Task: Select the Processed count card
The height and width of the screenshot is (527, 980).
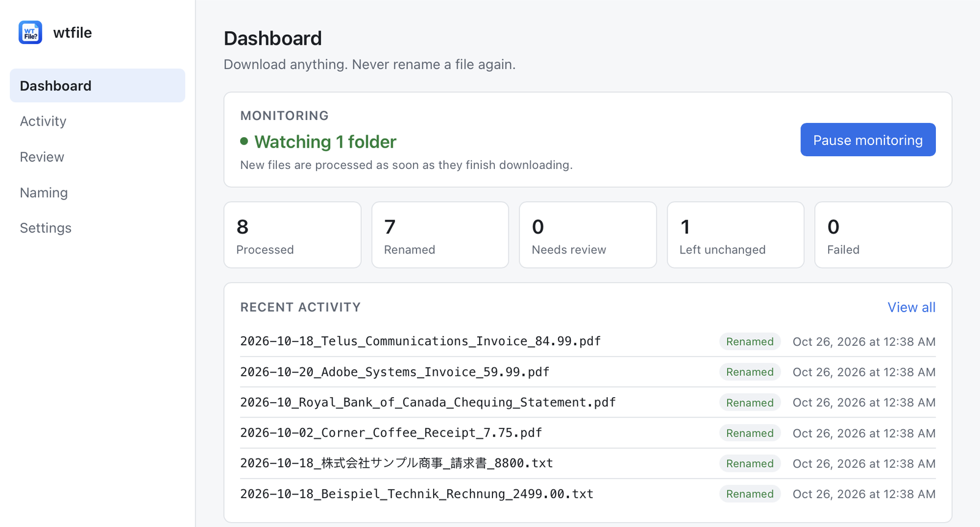Action: (293, 235)
